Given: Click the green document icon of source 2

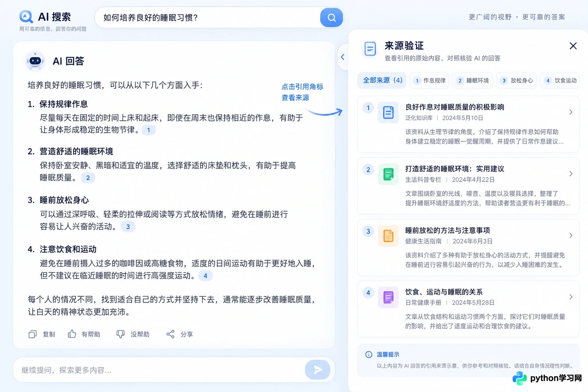Looking at the screenshot, I should click(388, 174).
